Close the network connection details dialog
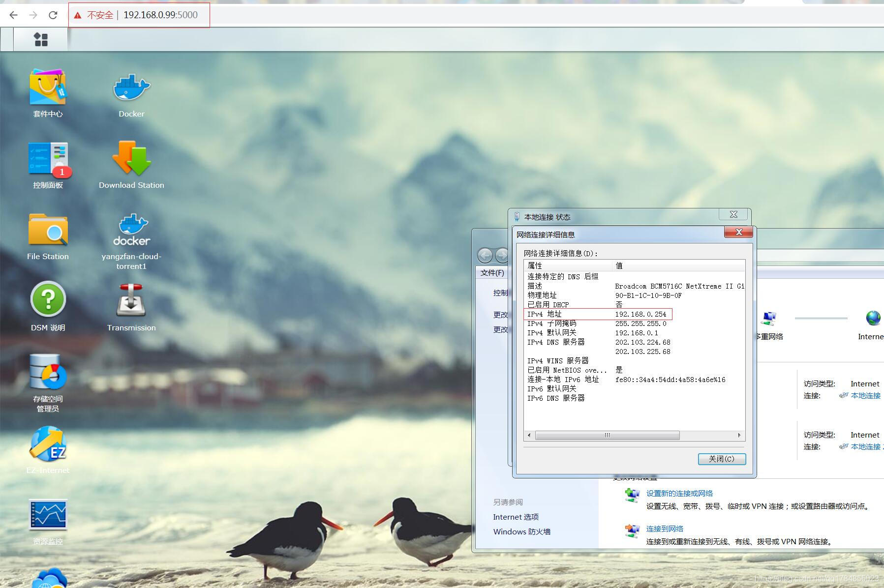Viewport: 884px width, 588px height. click(738, 232)
